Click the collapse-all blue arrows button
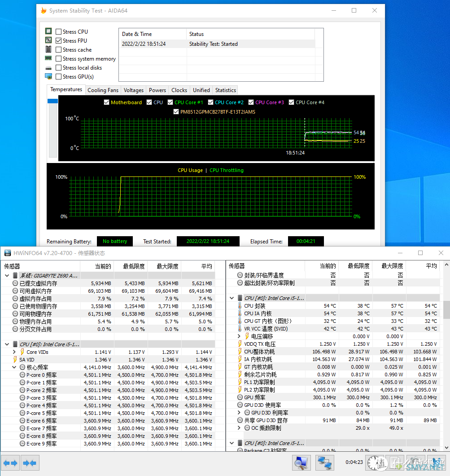 pyautogui.click(x=30, y=463)
